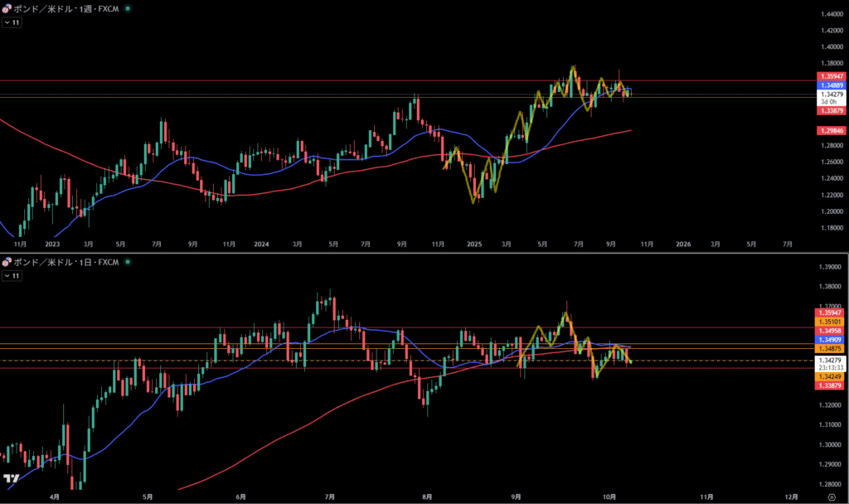Screen dimensions: 849x504
Task: Expand the 11 indicators legend on daily chart
Action: point(12,277)
